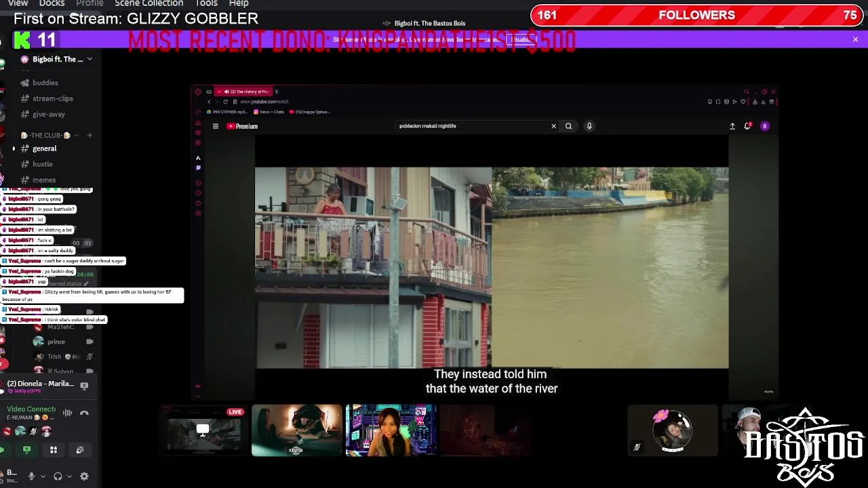Open the PRK CYPHER mp3 bookmark

[x=227, y=112]
